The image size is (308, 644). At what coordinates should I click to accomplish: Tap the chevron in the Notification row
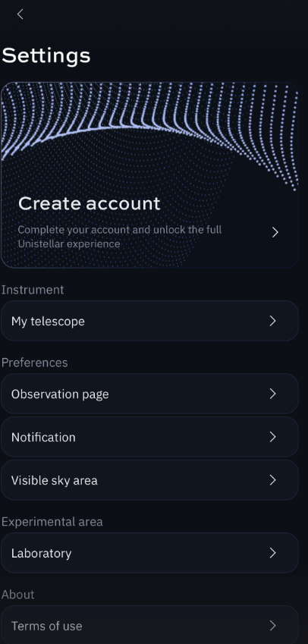272,437
